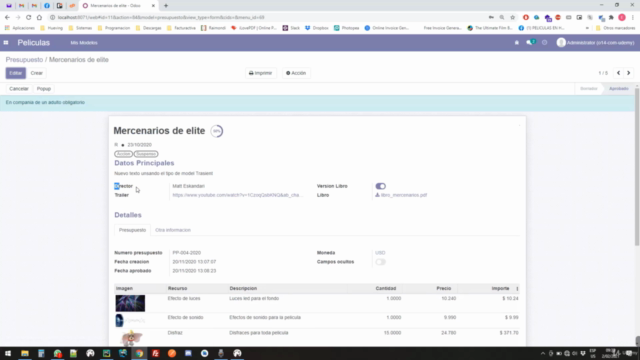The height and width of the screenshot is (360, 640).
Task: Open the Dropbox bookmark
Action: pyautogui.click(x=317, y=28)
